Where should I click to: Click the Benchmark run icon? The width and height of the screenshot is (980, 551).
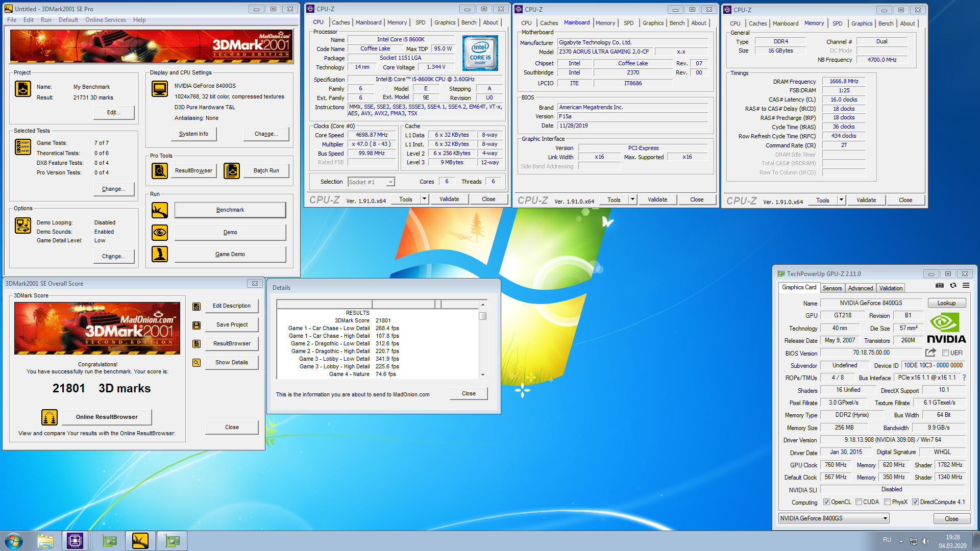[160, 210]
